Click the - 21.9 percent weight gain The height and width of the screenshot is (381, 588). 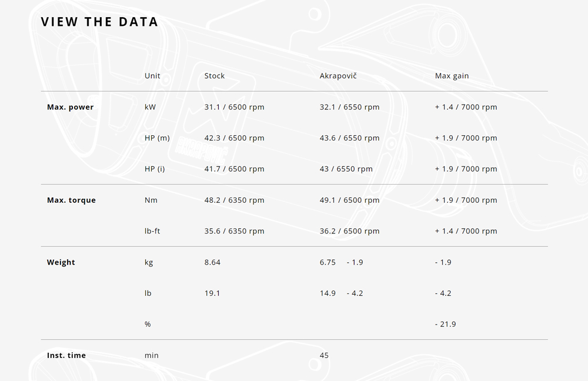[x=446, y=325]
